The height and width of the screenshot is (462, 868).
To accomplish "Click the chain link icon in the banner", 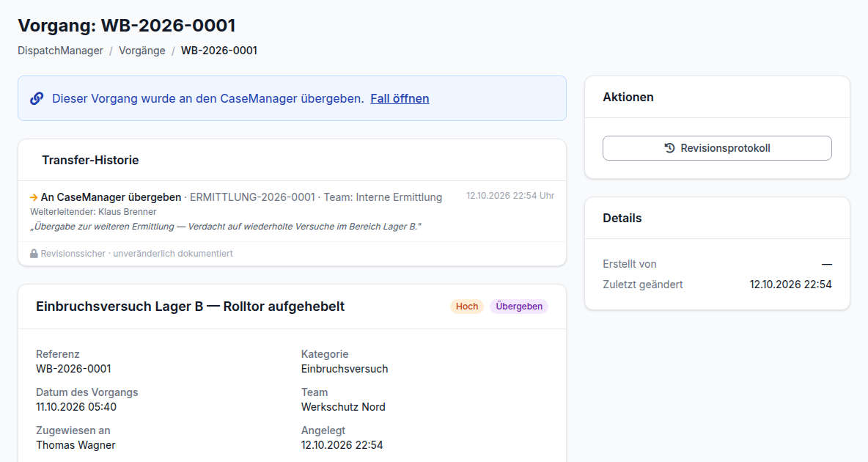I will (37, 98).
